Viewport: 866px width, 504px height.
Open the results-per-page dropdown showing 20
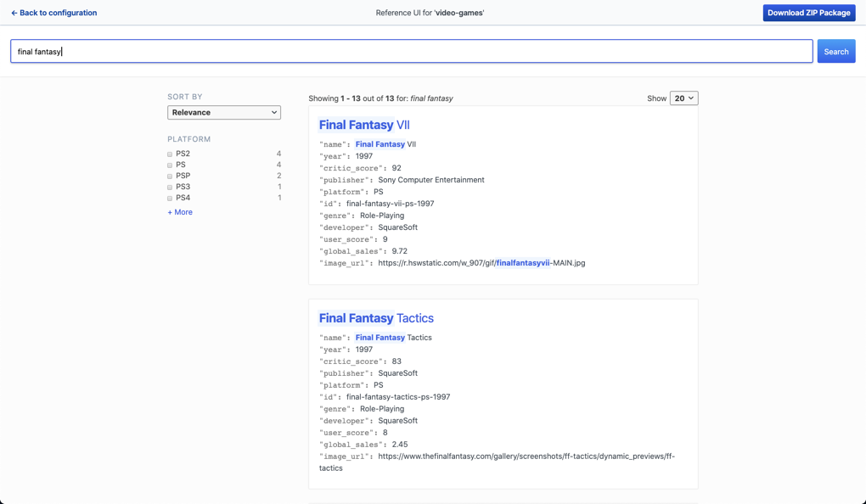pos(683,98)
